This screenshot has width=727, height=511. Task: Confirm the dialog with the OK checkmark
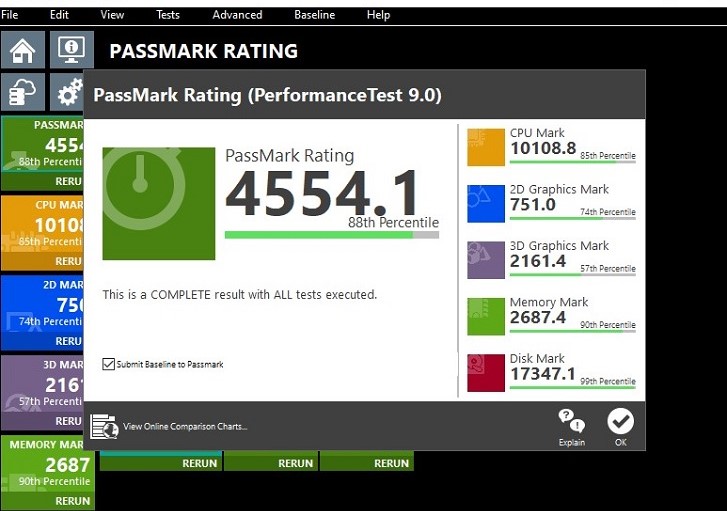[x=620, y=422]
